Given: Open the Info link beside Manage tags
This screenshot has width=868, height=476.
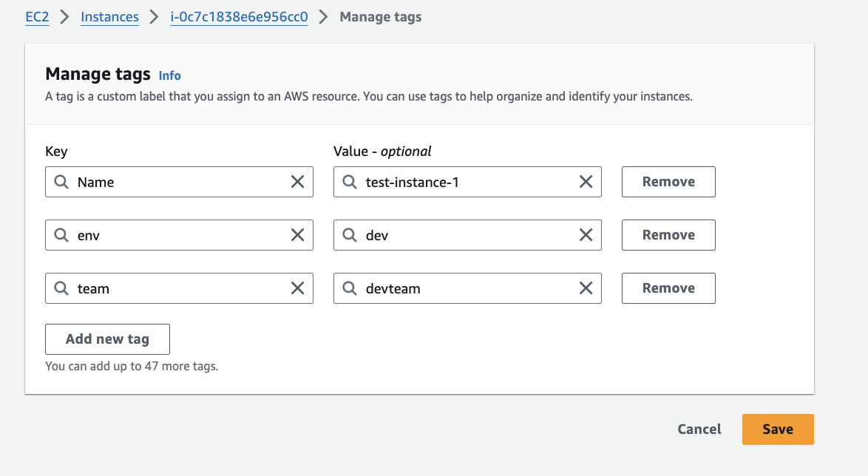Looking at the screenshot, I should [169, 75].
